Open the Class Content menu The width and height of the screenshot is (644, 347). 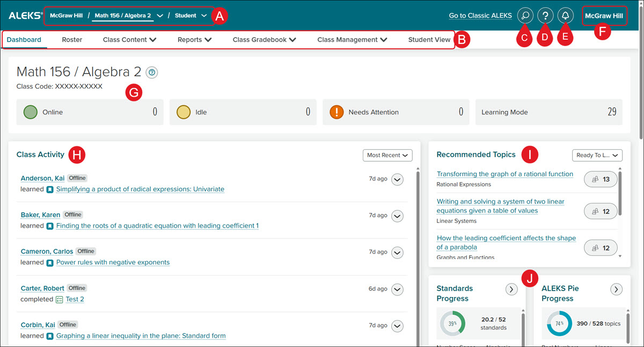pos(129,40)
